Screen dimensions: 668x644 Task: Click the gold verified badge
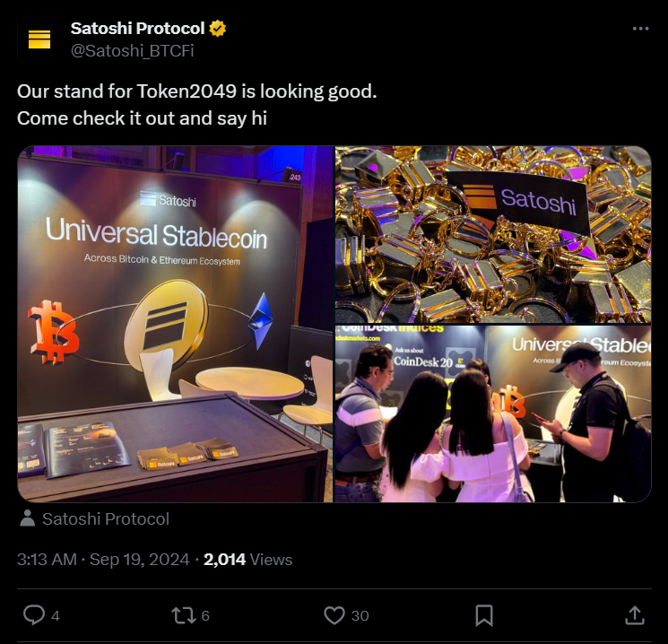[218, 29]
